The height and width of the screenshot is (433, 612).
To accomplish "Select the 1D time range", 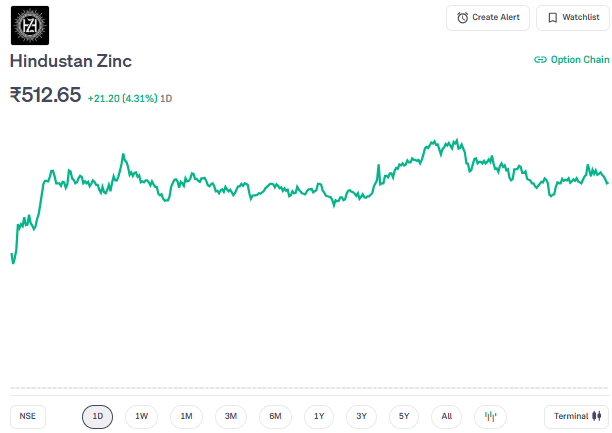I will coord(97,416).
